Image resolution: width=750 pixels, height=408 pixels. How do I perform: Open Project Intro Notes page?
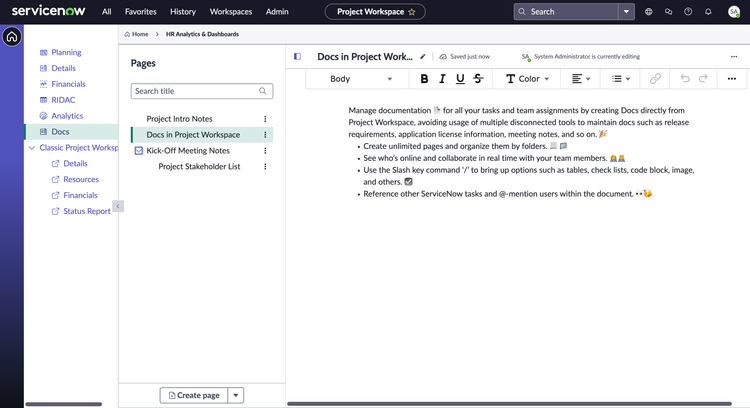[179, 119]
